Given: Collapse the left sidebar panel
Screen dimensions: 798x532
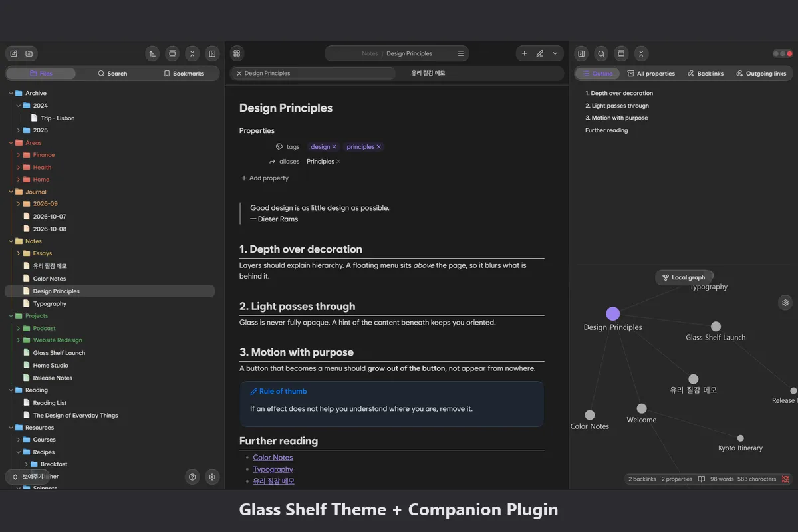Looking at the screenshot, I should coord(212,53).
